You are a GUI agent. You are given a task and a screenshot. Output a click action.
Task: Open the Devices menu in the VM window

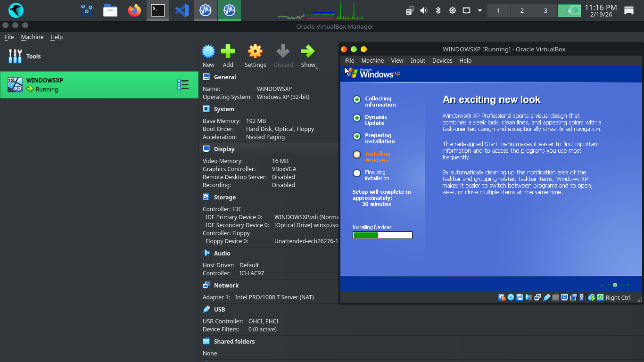(442, 60)
